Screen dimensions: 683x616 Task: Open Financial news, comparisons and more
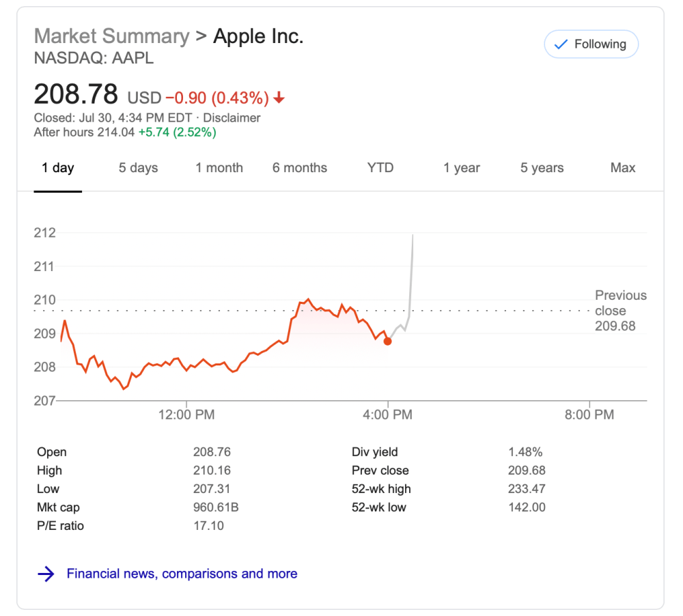coord(182,574)
